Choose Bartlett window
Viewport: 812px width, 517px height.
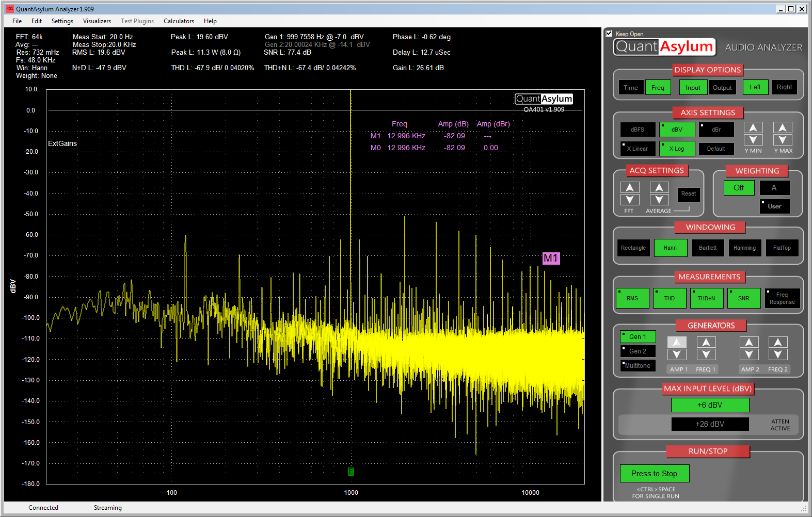tap(708, 248)
